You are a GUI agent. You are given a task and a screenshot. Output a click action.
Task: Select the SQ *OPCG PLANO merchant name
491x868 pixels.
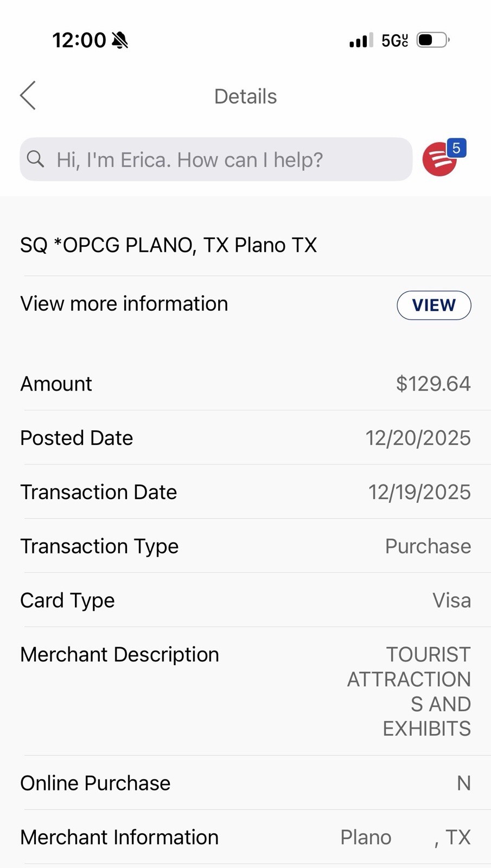[x=168, y=245]
